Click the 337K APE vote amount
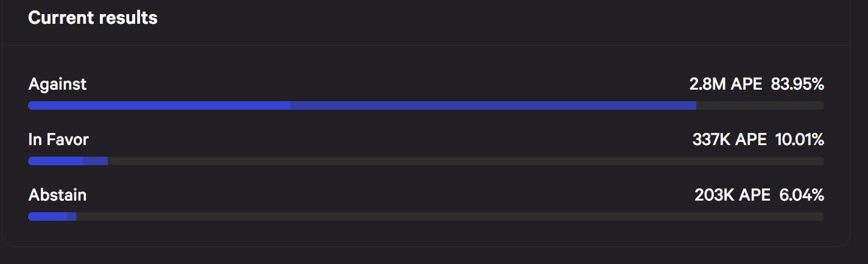This screenshot has width=868, height=264. click(729, 140)
